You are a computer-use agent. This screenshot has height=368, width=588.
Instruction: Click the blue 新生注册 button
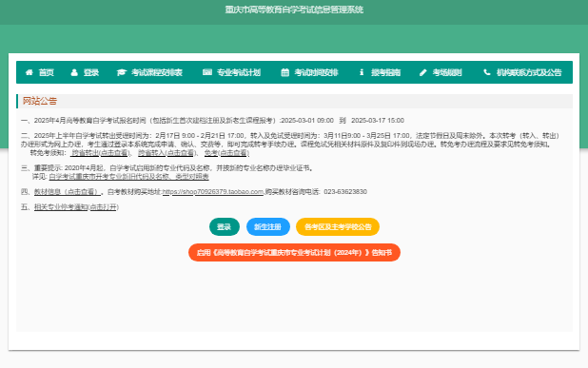click(267, 226)
